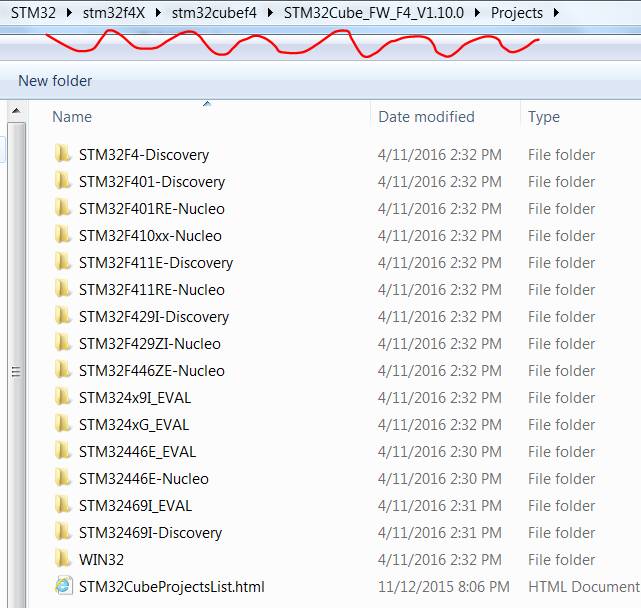Image resolution: width=641 pixels, height=608 pixels.
Task: Go to stm32f4X in the address bar
Action: 114,13
